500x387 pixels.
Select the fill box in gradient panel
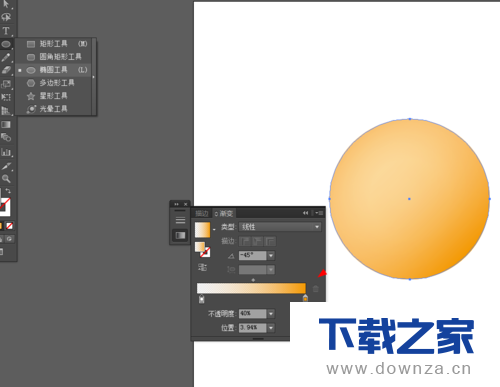point(200,247)
